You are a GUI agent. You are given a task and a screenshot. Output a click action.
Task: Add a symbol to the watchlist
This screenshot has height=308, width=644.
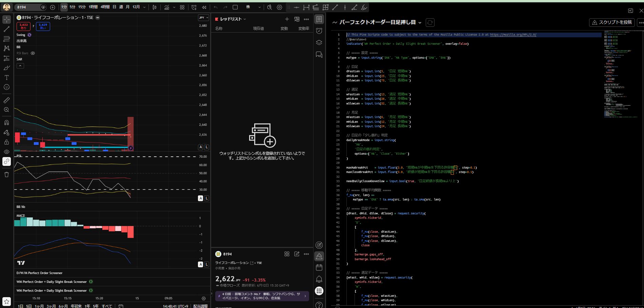pyautogui.click(x=287, y=19)
